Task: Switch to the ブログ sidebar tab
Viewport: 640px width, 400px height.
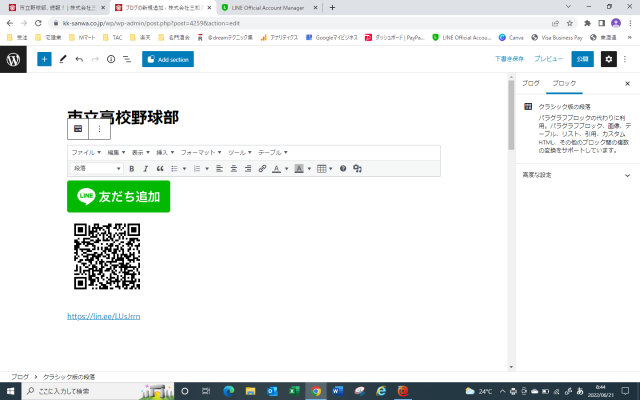Action: point(531,83)
